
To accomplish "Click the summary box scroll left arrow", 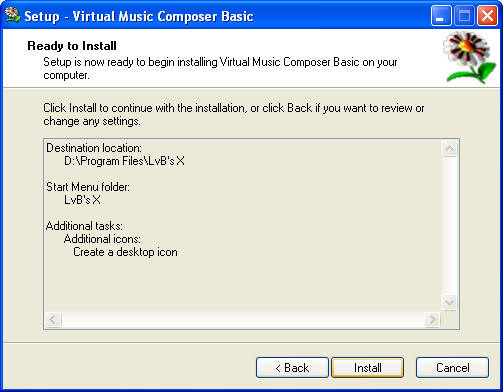I will point(53,320).
